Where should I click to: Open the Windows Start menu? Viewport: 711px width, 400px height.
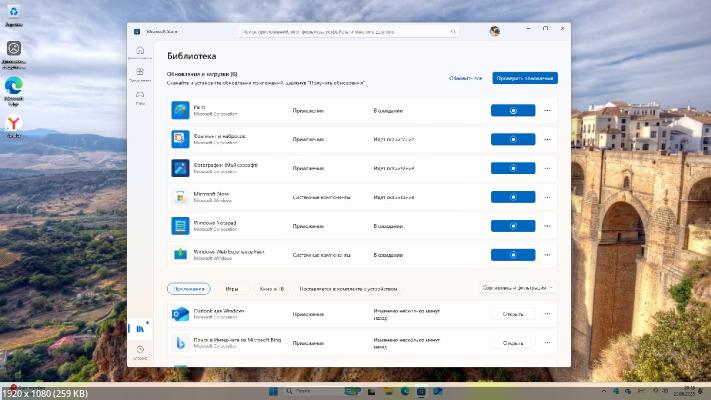[273, 391]
